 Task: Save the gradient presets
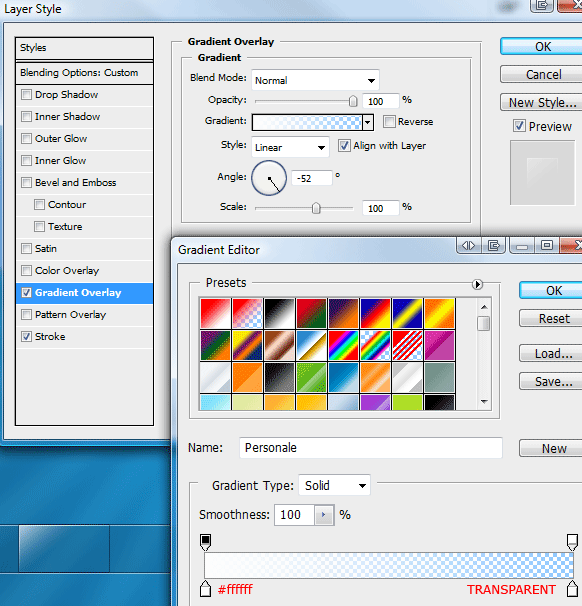point(551,381)
